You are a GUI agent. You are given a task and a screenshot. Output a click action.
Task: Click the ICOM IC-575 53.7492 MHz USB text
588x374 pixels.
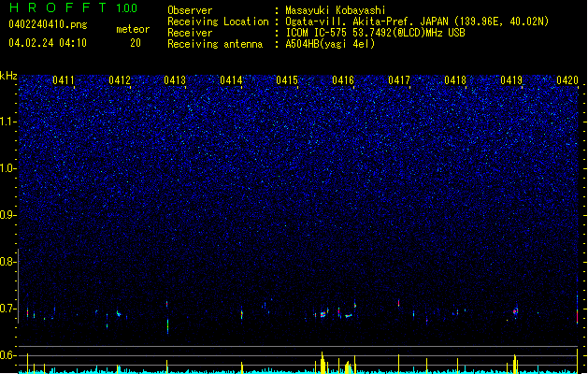click(x=375, y=33)
